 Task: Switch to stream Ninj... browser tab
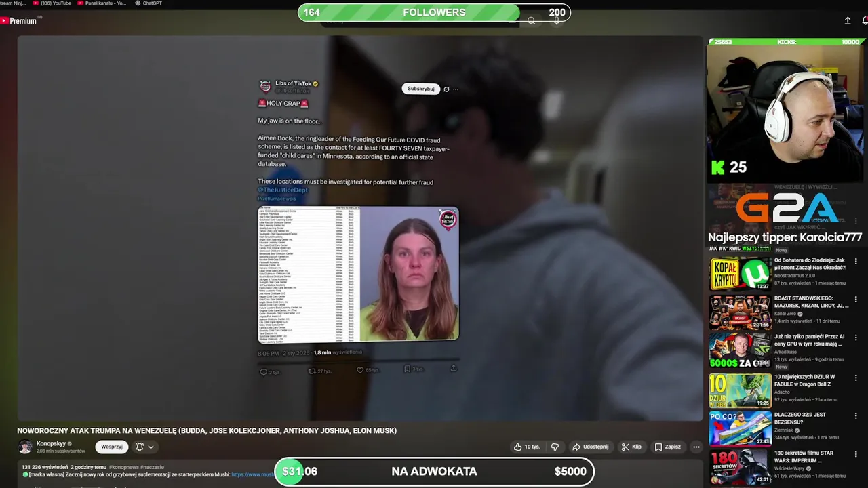[x=13, y=3]
